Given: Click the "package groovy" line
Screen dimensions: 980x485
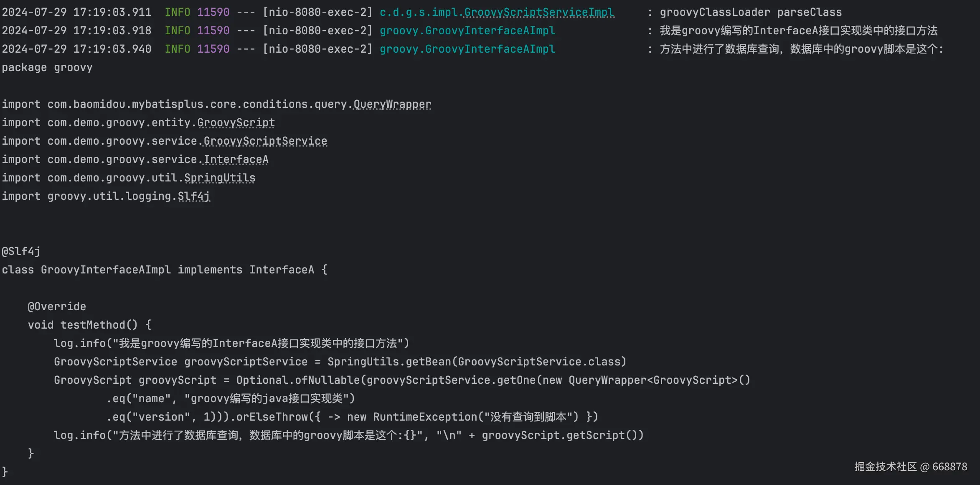Looking at the screenshot, I should click(x=47, y=68).
